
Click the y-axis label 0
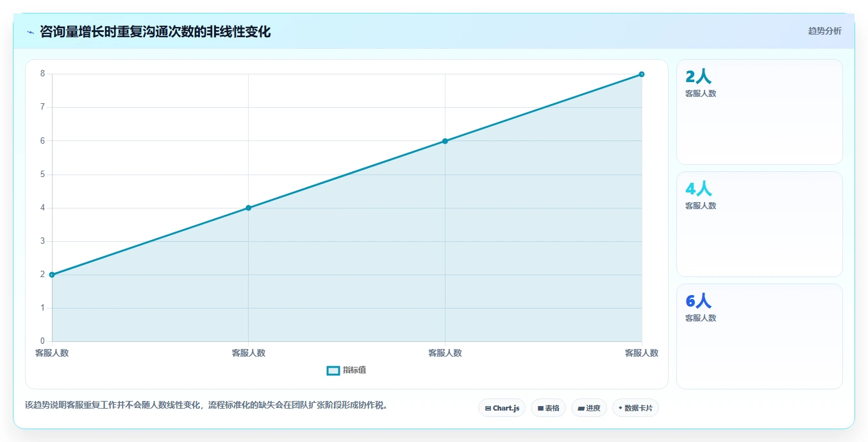(x=42, y=341)
